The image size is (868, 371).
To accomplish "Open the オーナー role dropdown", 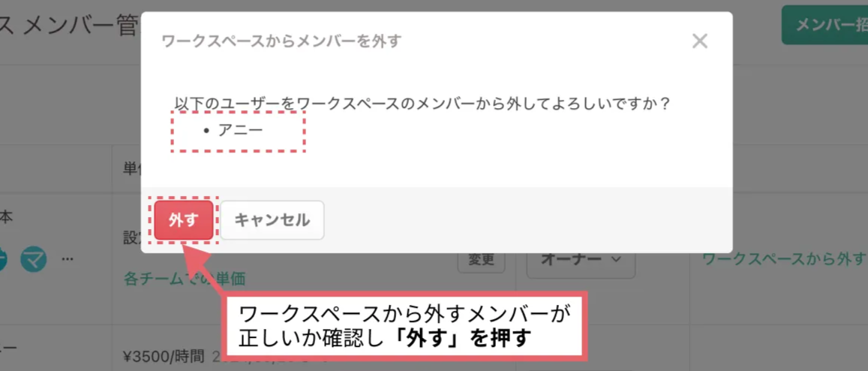I will (580, 259).
